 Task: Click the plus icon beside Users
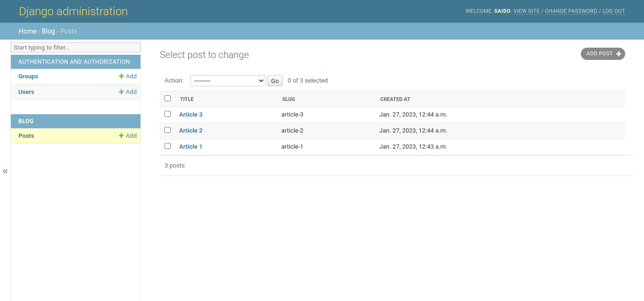121,92
